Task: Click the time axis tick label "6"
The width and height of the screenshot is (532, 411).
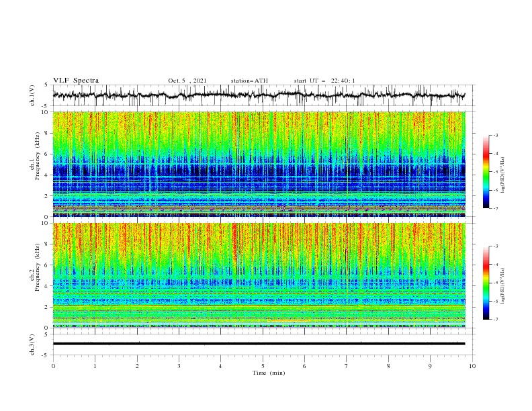Action: (304, 366)
